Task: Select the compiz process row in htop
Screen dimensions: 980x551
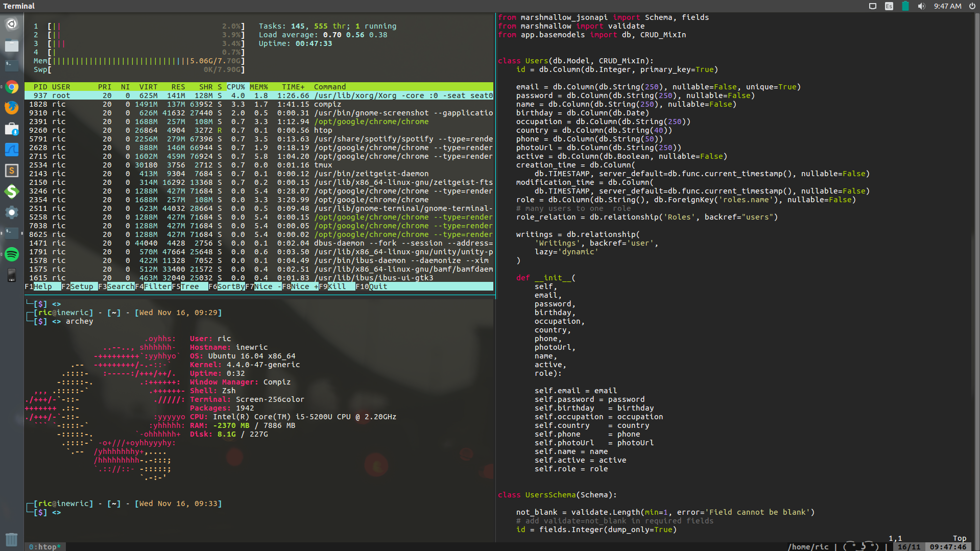Action: [x=259, y=104]
